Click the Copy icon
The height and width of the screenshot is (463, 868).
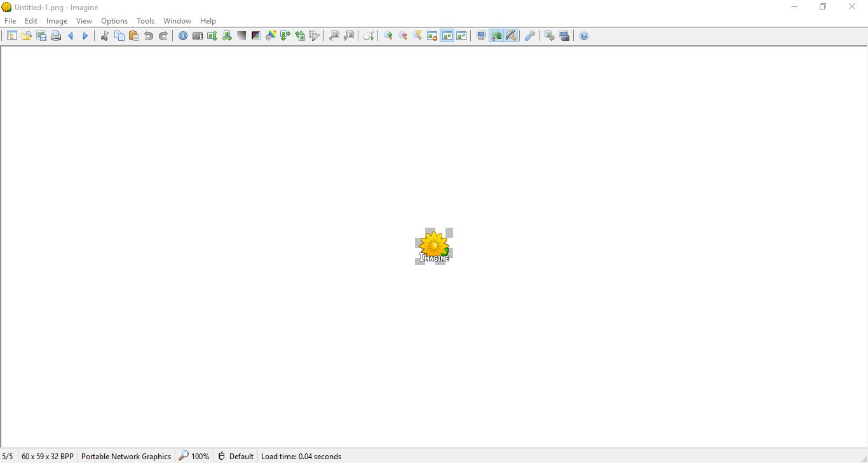pyautogui.click(x=119, y=36)
